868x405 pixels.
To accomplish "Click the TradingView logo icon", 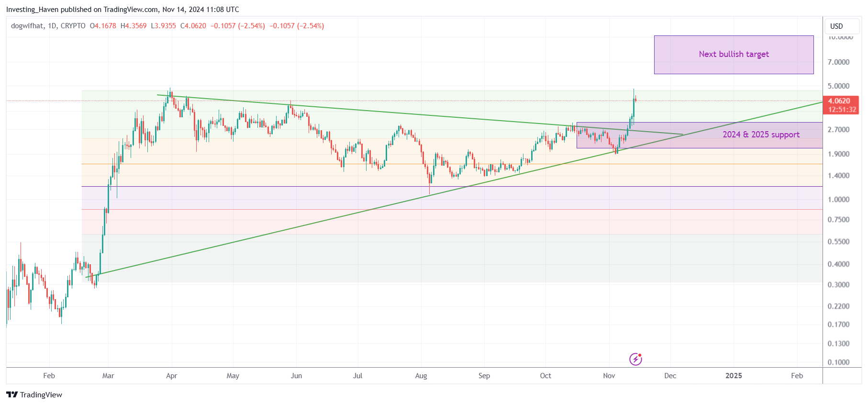I will tap(12, 394).
